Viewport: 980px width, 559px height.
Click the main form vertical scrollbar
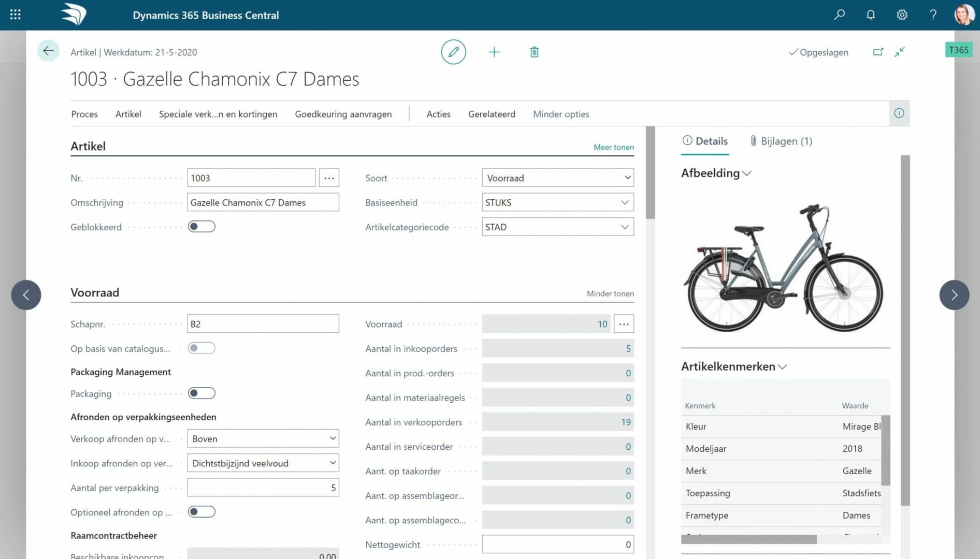[651, 173]
